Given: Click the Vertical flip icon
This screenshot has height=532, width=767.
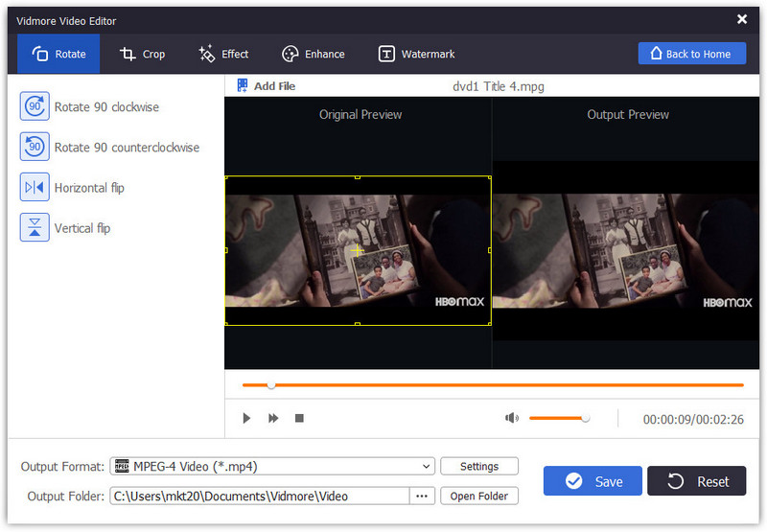Looking at the screenshot, I should [35, 228].
